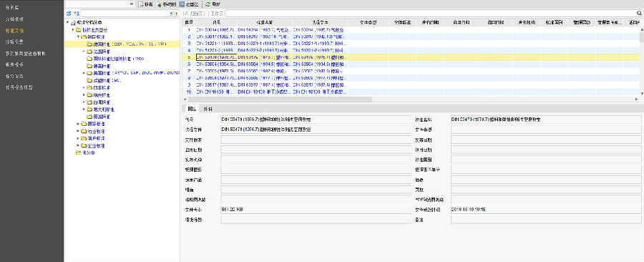This screenshot has width=644, height=262.
Task: Click the left arrow of the table's horizontal scrollbar
Action: (x=184, y=99)
